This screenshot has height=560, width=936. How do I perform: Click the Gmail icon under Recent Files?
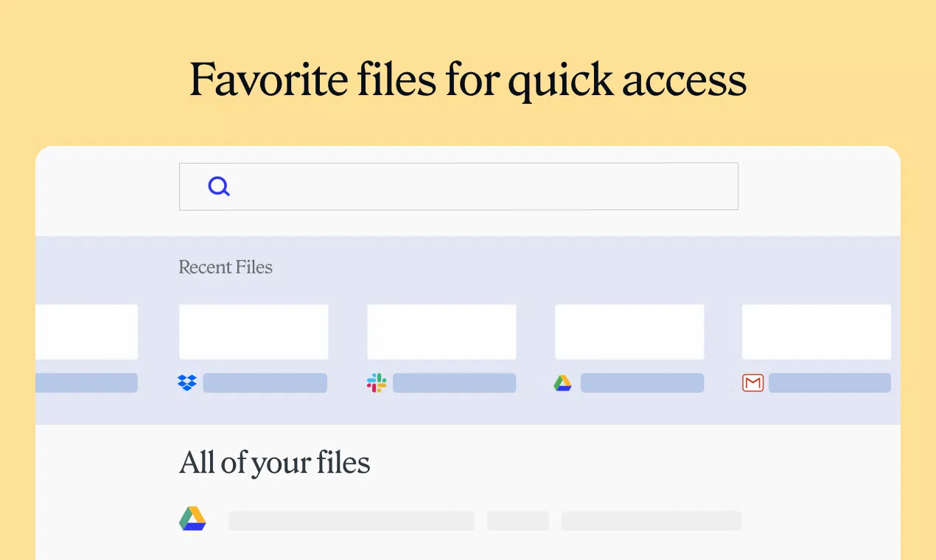point(752,383)
